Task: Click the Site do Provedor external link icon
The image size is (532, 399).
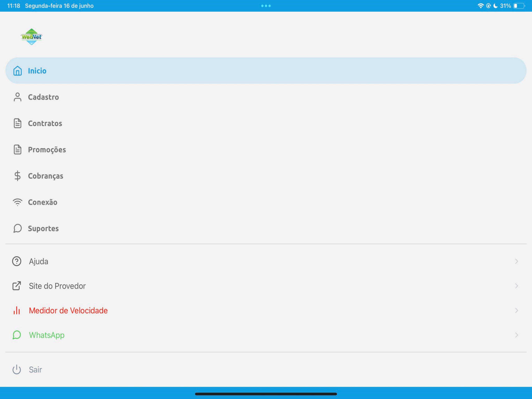Action: tap(17, 286)
